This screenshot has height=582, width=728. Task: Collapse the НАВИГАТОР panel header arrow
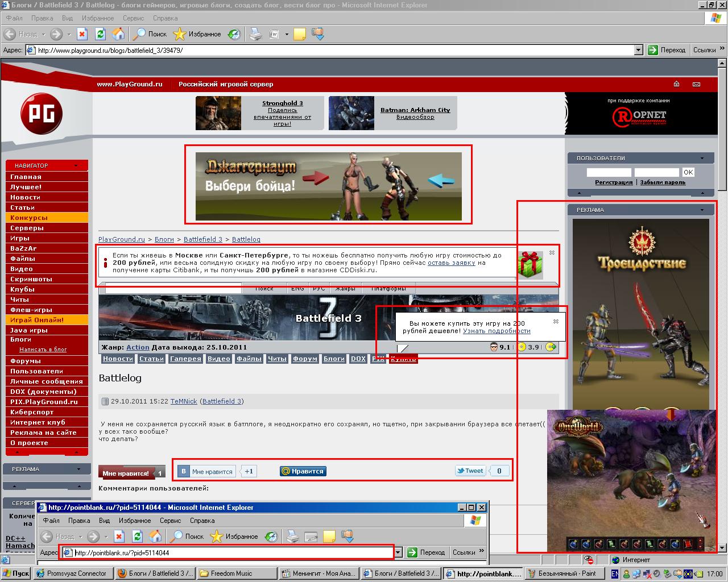point(76,166)
